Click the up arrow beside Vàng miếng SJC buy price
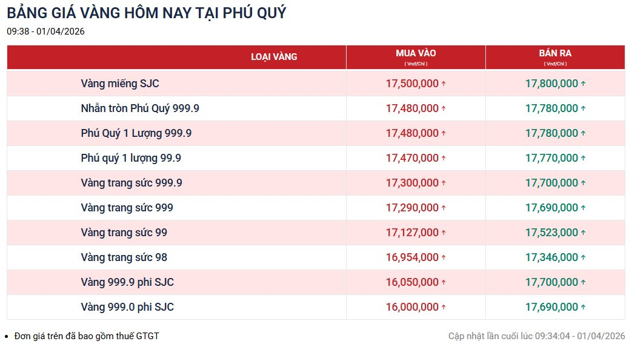The image size is (632, 364). pos(444,84)
